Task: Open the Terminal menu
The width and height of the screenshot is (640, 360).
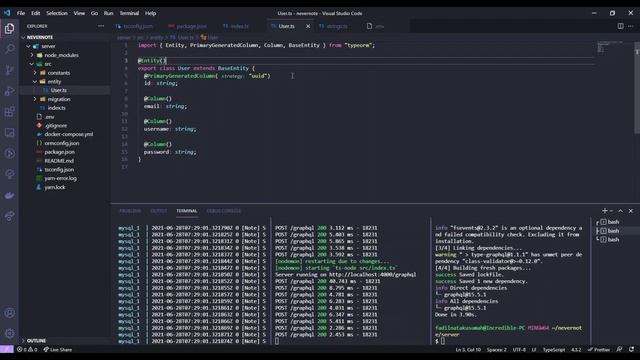Action: 129,13
